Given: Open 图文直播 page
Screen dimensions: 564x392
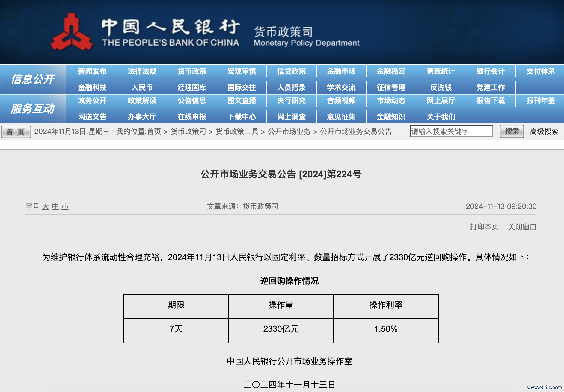Looking at the screenshot, I should click(x=242, y=101).
